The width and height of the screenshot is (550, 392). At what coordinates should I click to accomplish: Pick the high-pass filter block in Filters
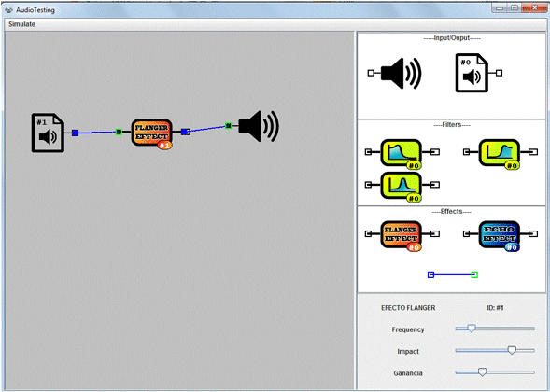click(501, 154)
